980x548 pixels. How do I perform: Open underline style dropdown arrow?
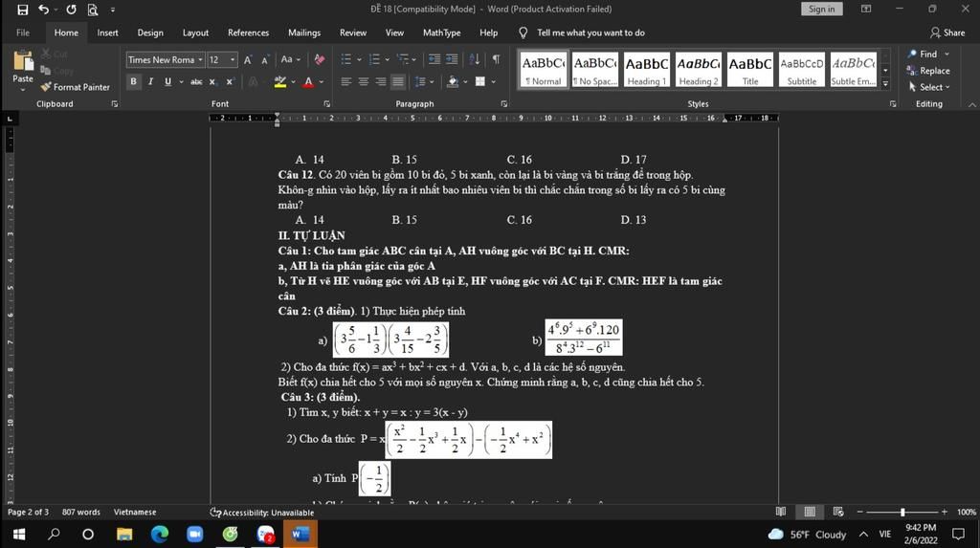tap(181, 82)
